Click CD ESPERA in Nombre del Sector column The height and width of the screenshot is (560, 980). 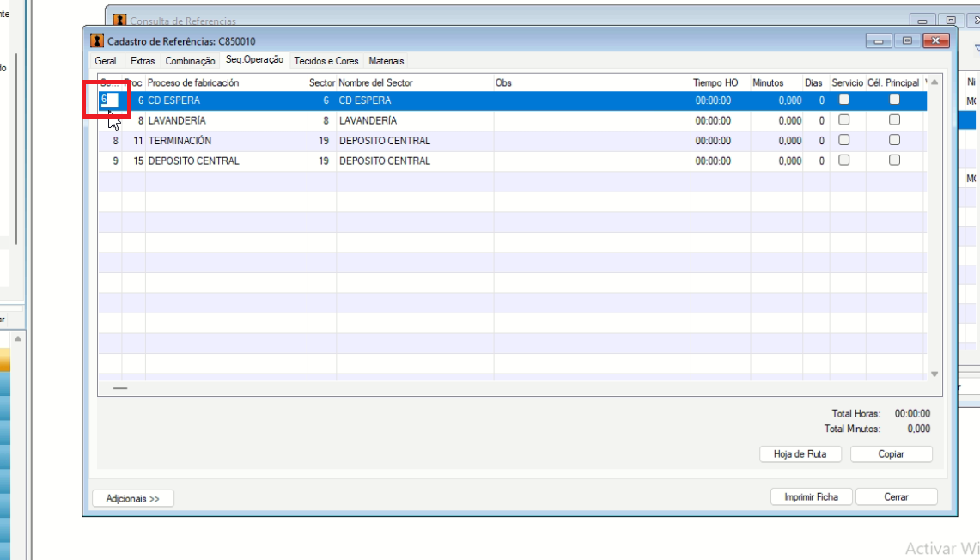(365, 100)
